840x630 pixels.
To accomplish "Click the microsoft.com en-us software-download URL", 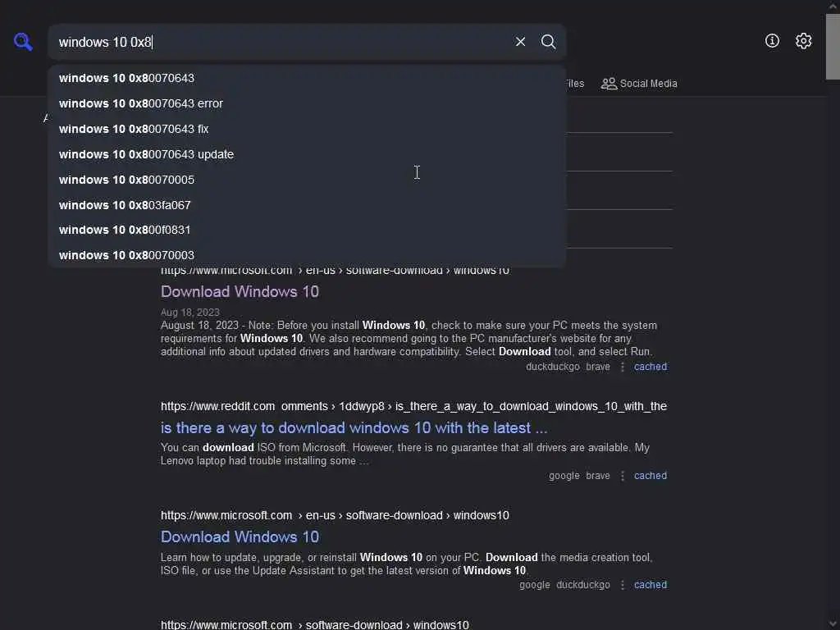I will (x=335, y=515).
